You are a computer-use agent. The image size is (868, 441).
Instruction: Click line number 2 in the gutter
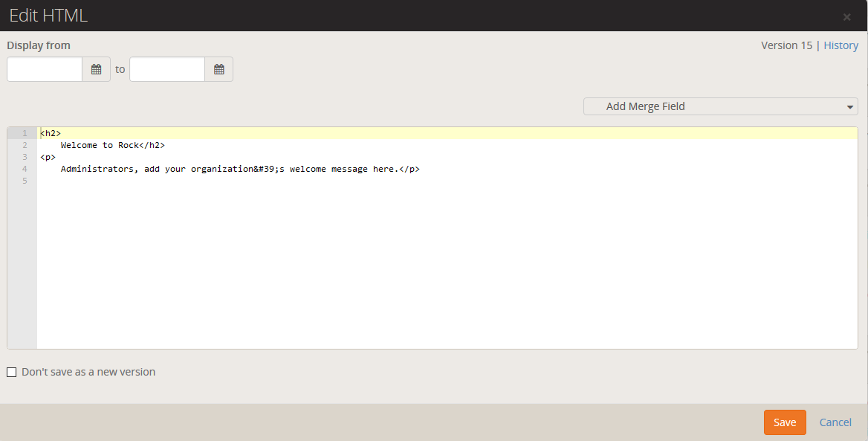click(x=25, y=145)
